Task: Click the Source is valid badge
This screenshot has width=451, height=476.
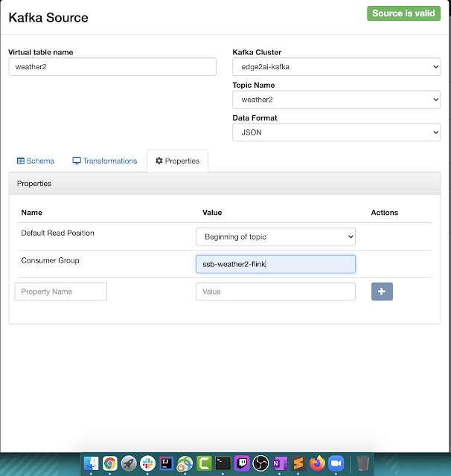Action: 403,13
